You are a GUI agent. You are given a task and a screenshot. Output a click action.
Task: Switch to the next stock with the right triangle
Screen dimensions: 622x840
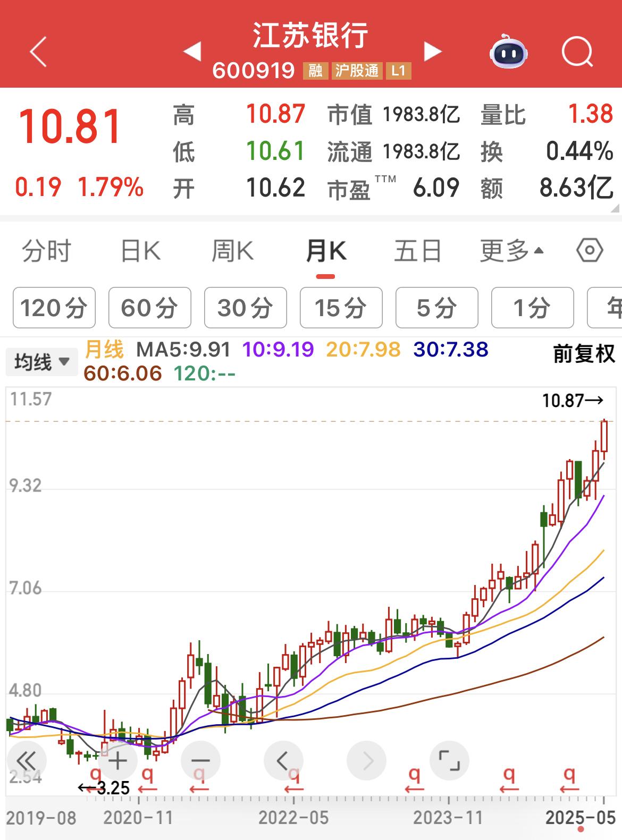point(433,52)
